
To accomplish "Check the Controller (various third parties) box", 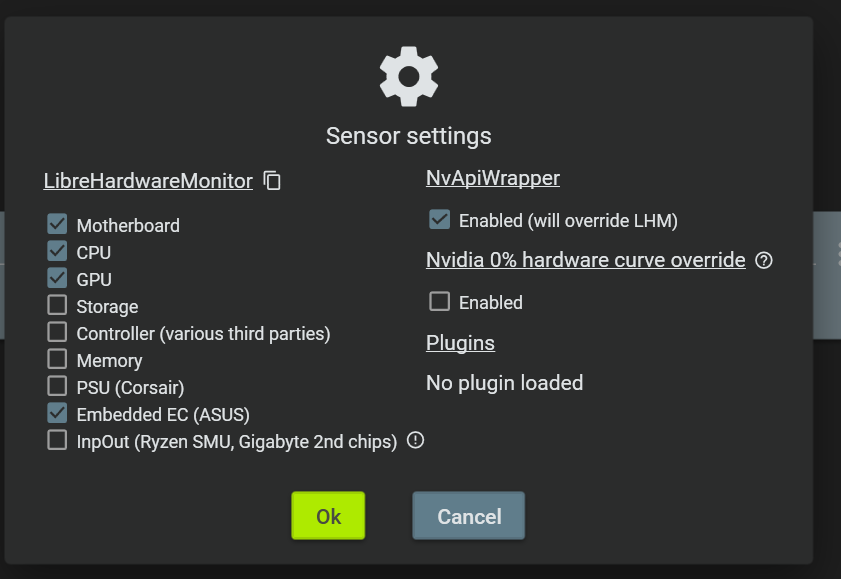I will coord(57,332).
